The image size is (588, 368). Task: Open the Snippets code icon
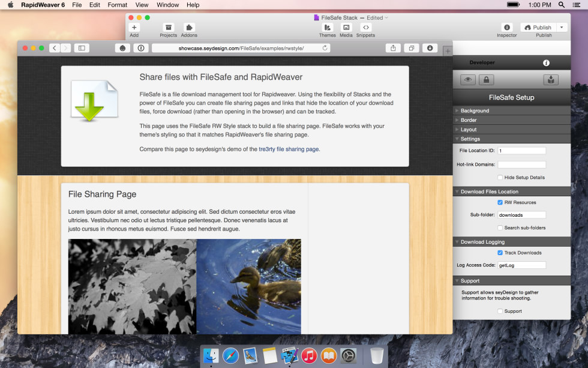tap(365, 28)
